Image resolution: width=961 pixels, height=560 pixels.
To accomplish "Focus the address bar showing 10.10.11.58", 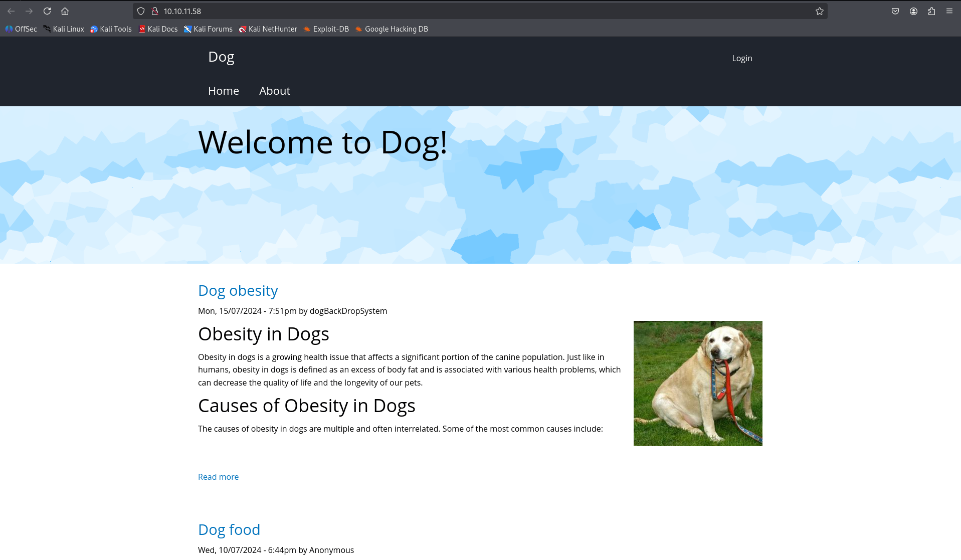I will tap(481, 11).
